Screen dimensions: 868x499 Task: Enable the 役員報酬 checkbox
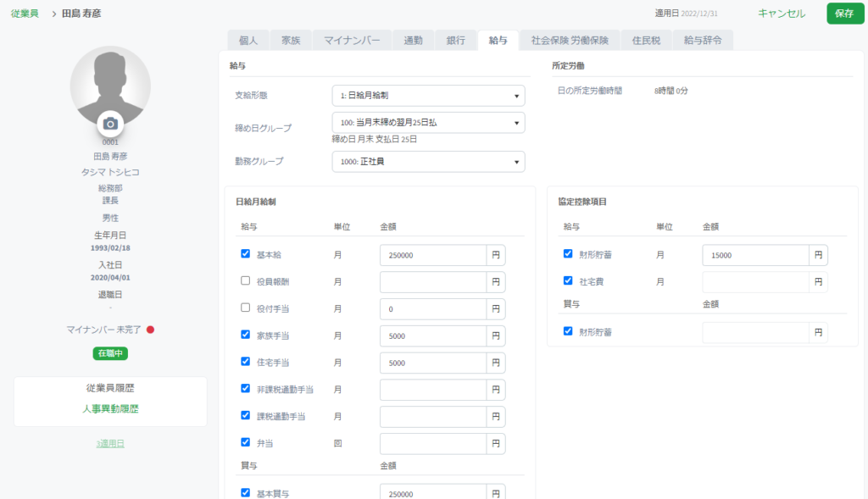tap(246, 281)
